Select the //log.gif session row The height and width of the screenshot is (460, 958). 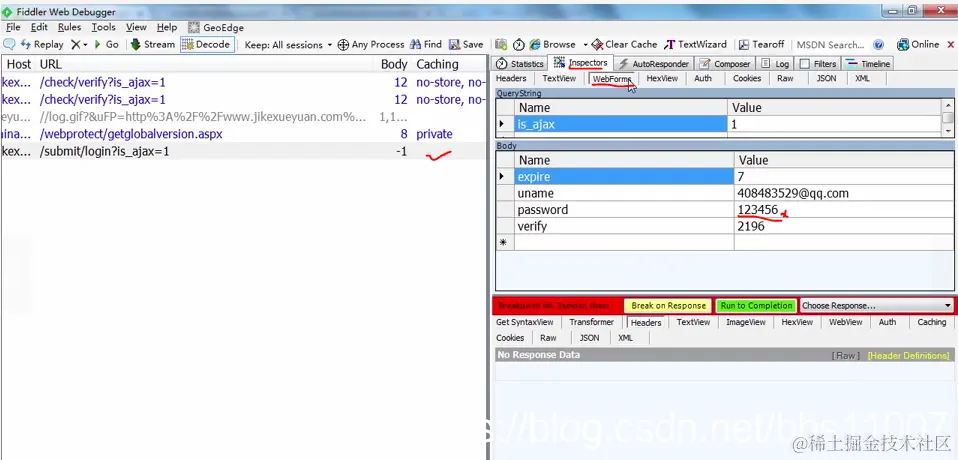coord(243,117)
